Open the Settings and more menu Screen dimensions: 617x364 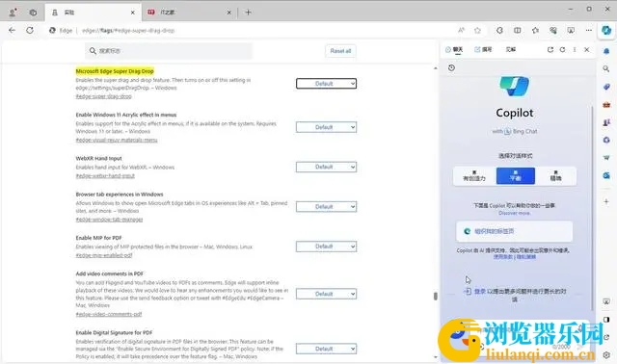point(589,30)
